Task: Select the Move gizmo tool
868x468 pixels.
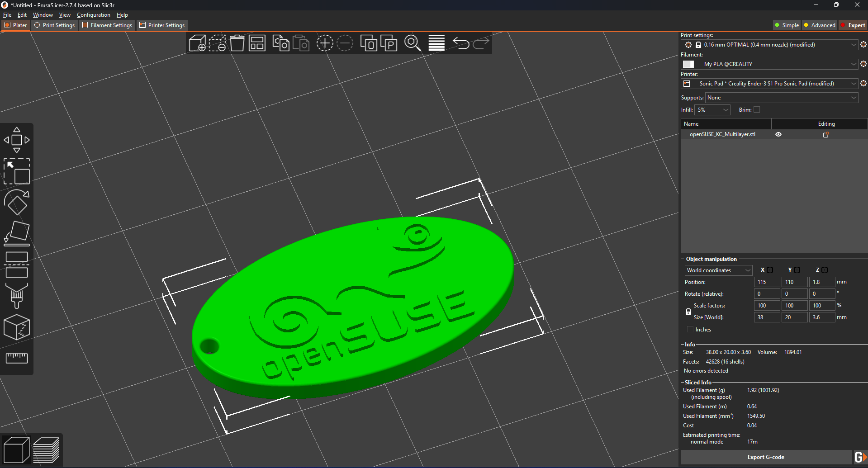Action: [x=17, y=140]
